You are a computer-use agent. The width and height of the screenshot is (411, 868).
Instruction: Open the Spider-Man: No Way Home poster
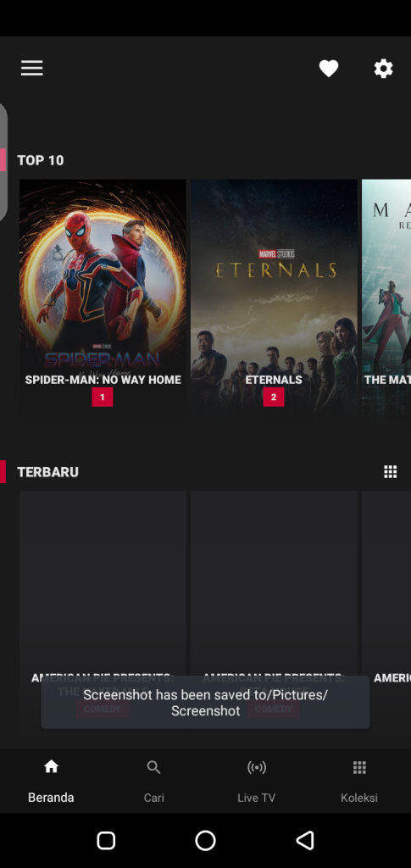tap(103, 299)
